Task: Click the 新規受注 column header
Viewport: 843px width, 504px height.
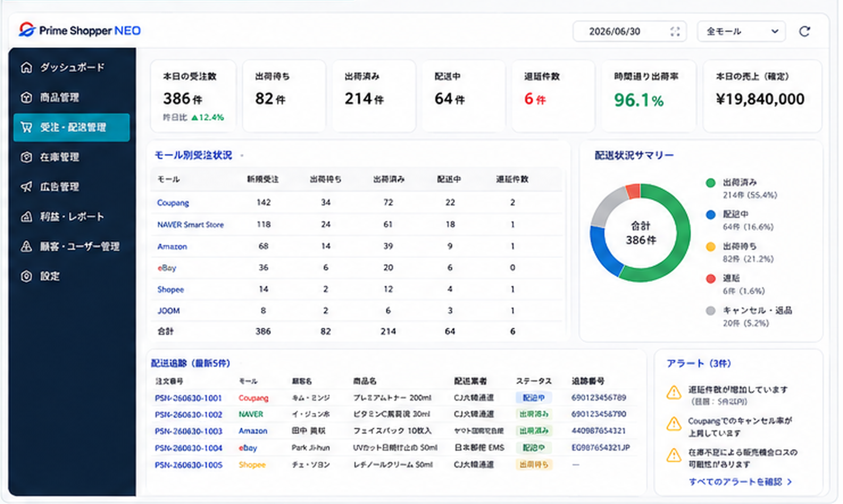Action: coord(263,179)
